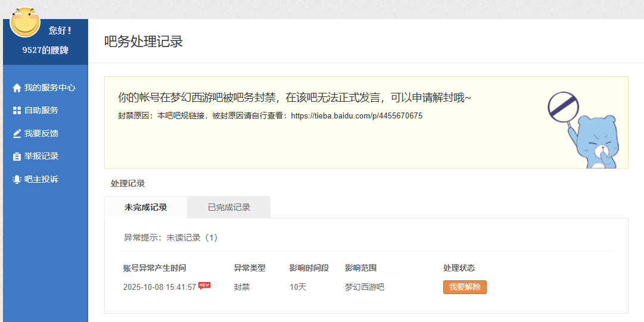Open 我的服务中心 text in the sidebar

49,87
